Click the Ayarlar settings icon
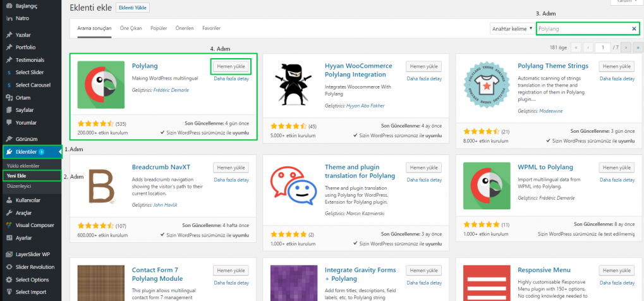This screenshot has height=301, width=644. coord(9,238)
